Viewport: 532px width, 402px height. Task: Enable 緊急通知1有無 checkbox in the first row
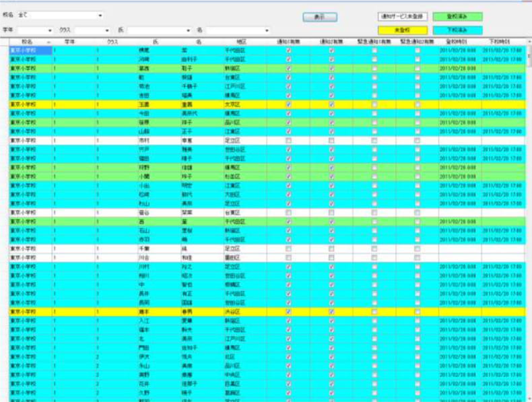374,50
